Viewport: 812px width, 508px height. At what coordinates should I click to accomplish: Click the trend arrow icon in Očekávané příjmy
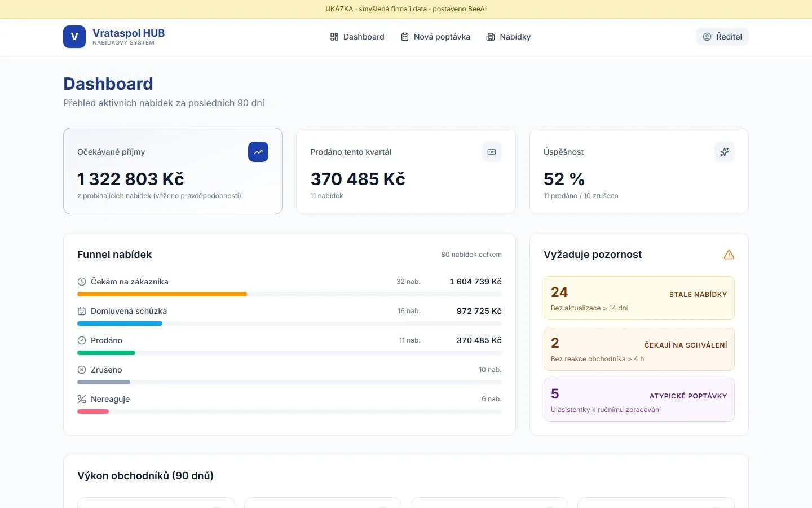258,152
